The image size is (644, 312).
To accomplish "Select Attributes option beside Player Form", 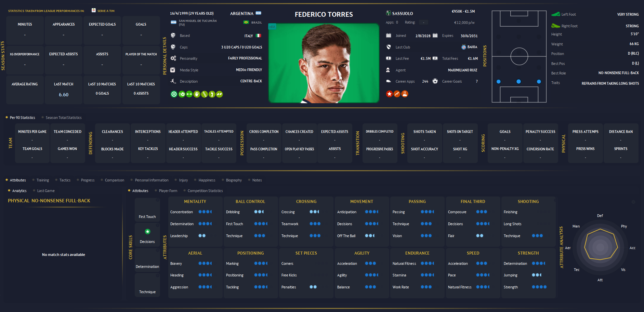I will point(138,191).
